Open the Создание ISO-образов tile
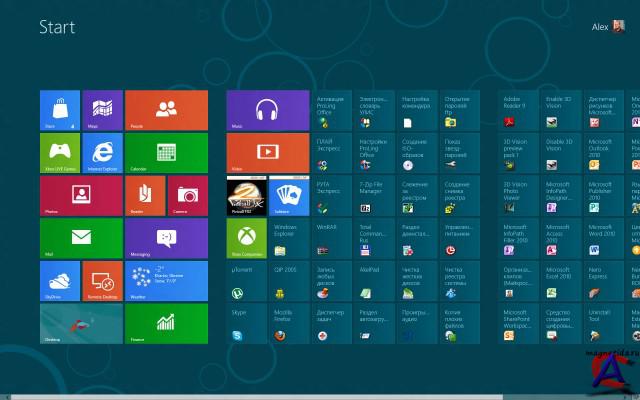This screenshot has width=640, height=400. tap(417, 153)
